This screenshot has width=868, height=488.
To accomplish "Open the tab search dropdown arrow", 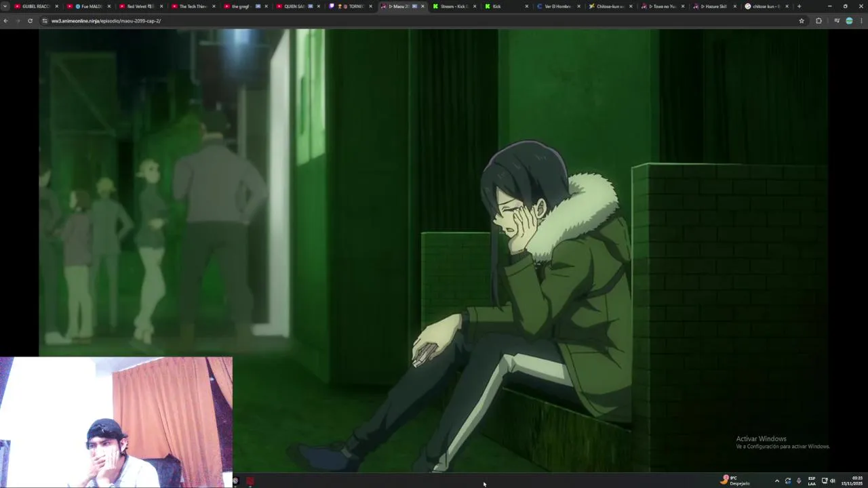I will [x=5, y=6].
